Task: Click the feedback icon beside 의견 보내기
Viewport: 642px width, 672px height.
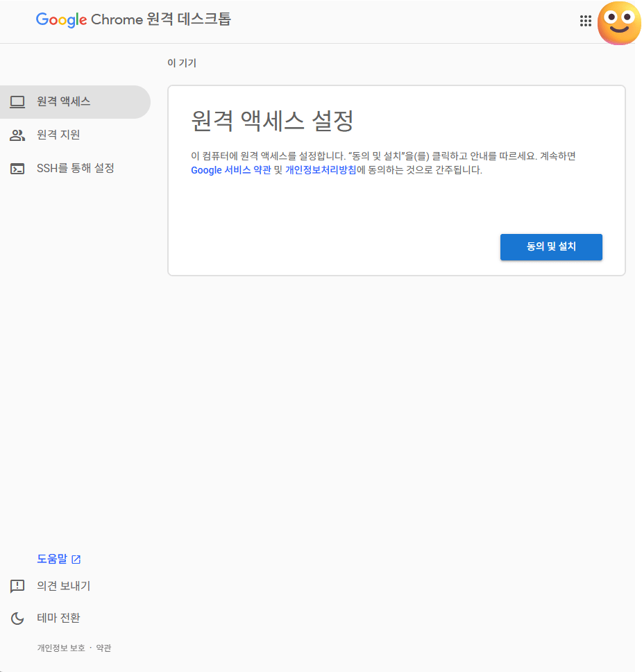Action: 17,586
